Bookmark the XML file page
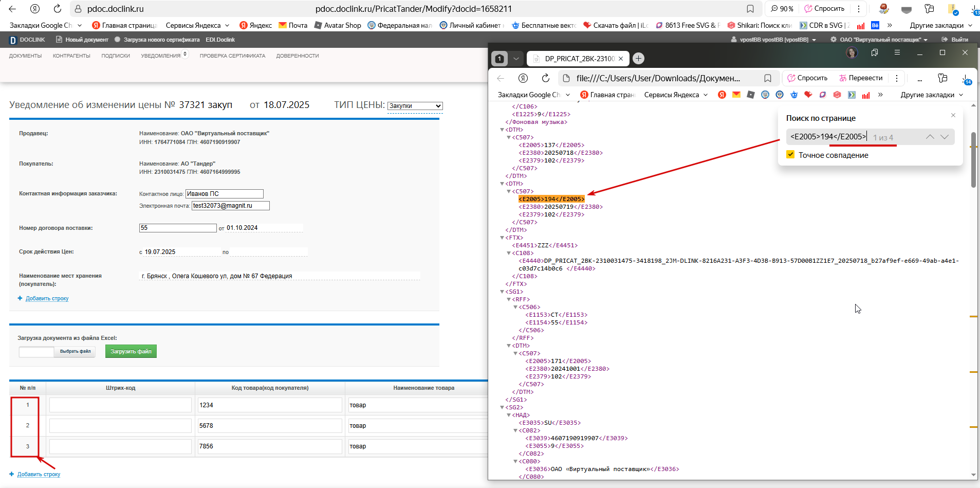 pos(767,78)
